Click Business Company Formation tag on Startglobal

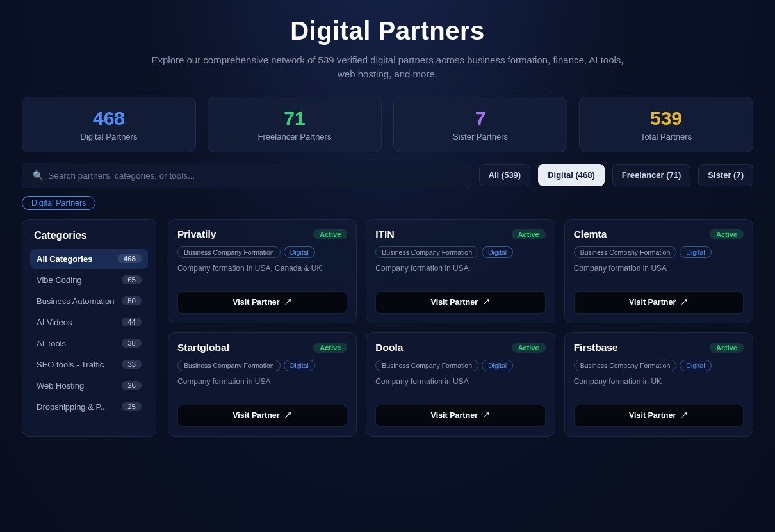229,366
